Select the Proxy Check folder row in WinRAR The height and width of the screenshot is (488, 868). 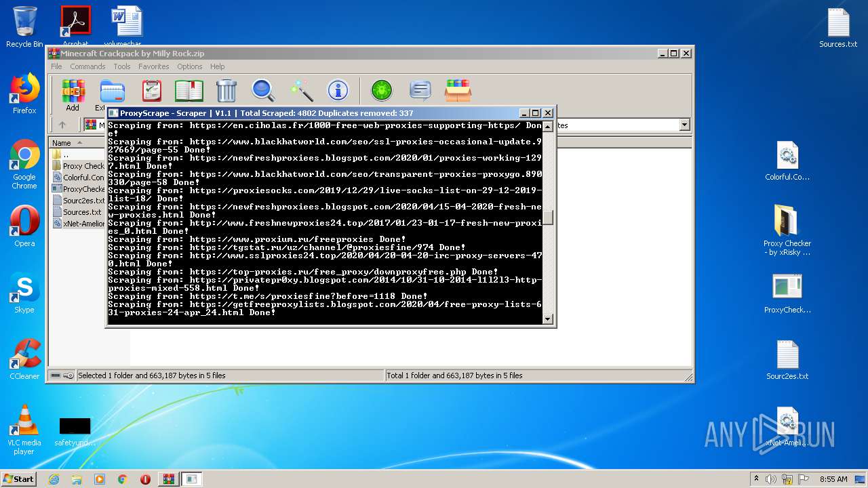[x=78, y=166]
